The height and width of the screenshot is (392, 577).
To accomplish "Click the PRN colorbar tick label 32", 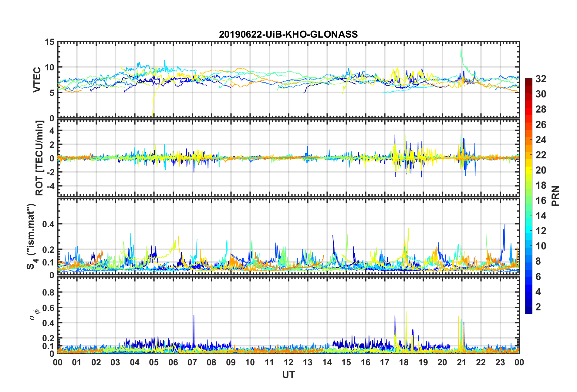I will 541,79.
